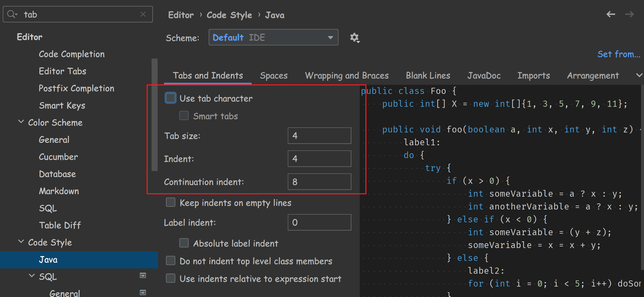Open Postfix Completion settings
The width and height of the screenshot is (644, 297).
pos(76,88)
